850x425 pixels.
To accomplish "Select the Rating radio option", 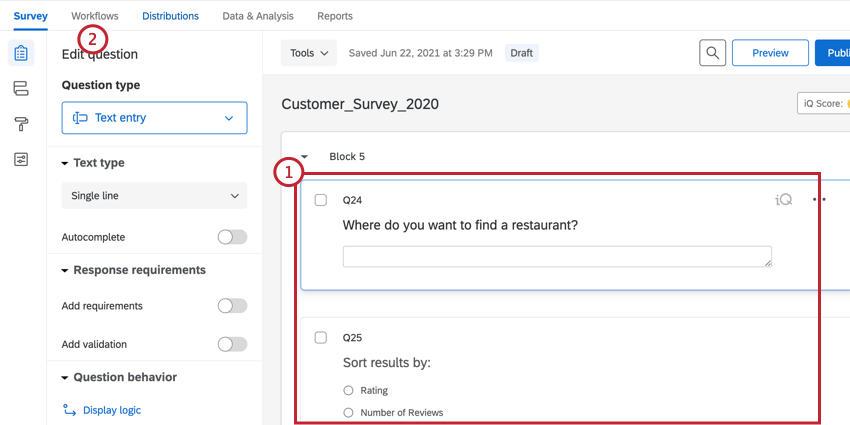I will coord(348,390).
